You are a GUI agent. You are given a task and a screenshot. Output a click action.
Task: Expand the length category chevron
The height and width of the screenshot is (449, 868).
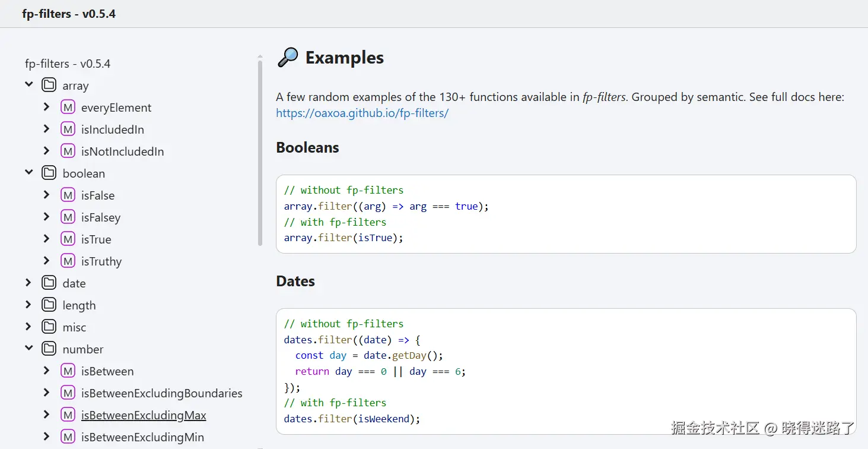coord(28,305)
